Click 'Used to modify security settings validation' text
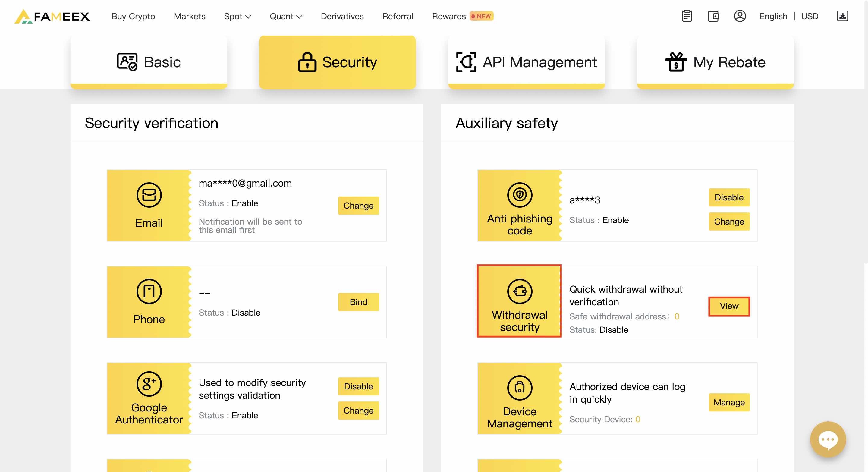This screenshot has height=472, width=868. click(x=252, y=389)
